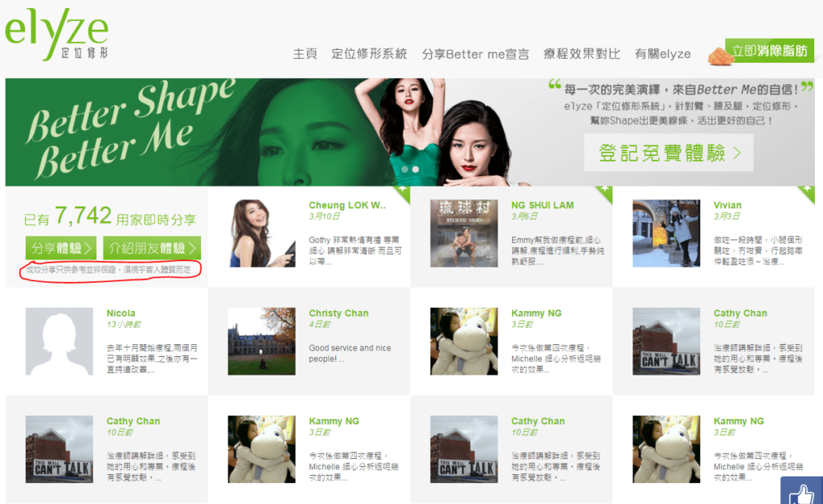Click the 介紹朋友體驗 button
This screenshot has width=823, height=504.
point(152,248)
